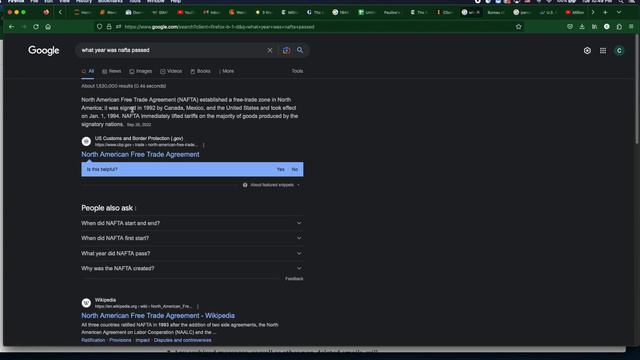Viewport: 640px width, 360px height.
Task: Select the All results tab
Action: [x=88, y=71]
